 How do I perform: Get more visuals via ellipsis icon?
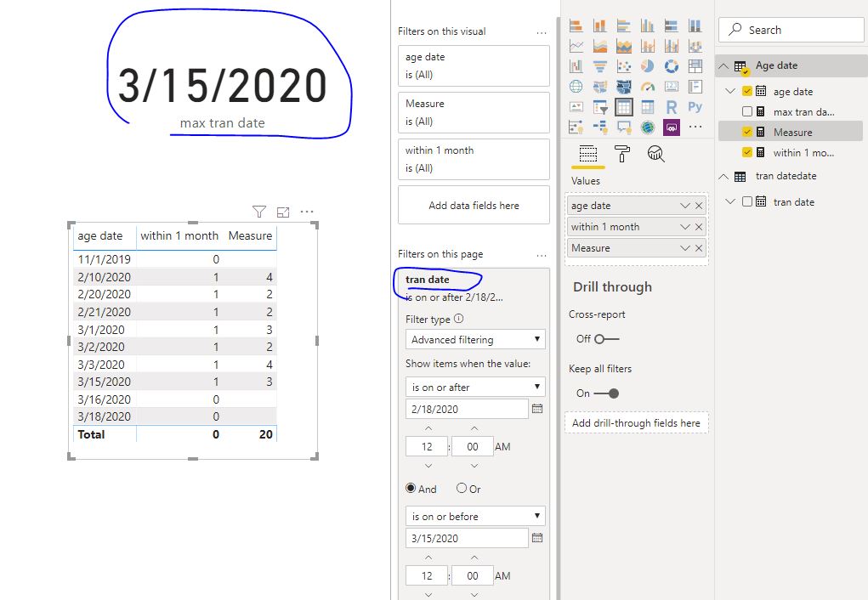[695, 127]
